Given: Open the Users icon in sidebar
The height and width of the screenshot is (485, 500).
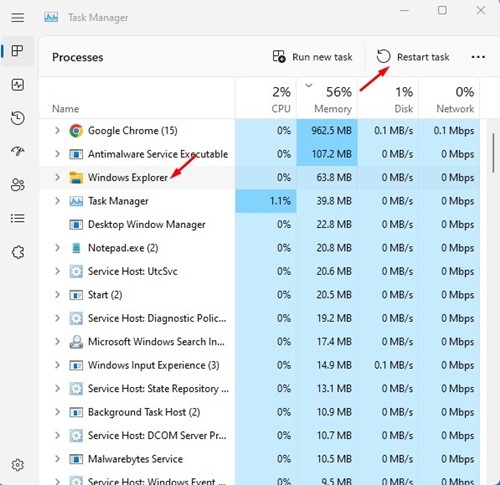Looking at the screenshot, I should click(17, 185).
